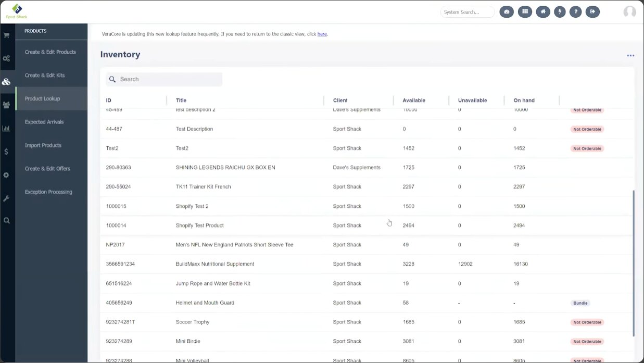Open the shopping cart sidebar icon
Screen dimensions: 644x363
7,35
